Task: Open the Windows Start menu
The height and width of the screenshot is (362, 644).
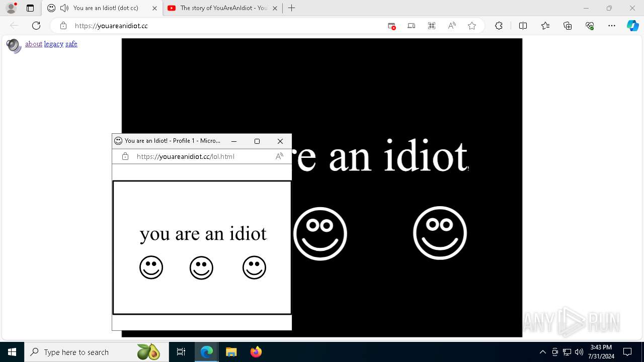Action: click(x=12, y=352)
